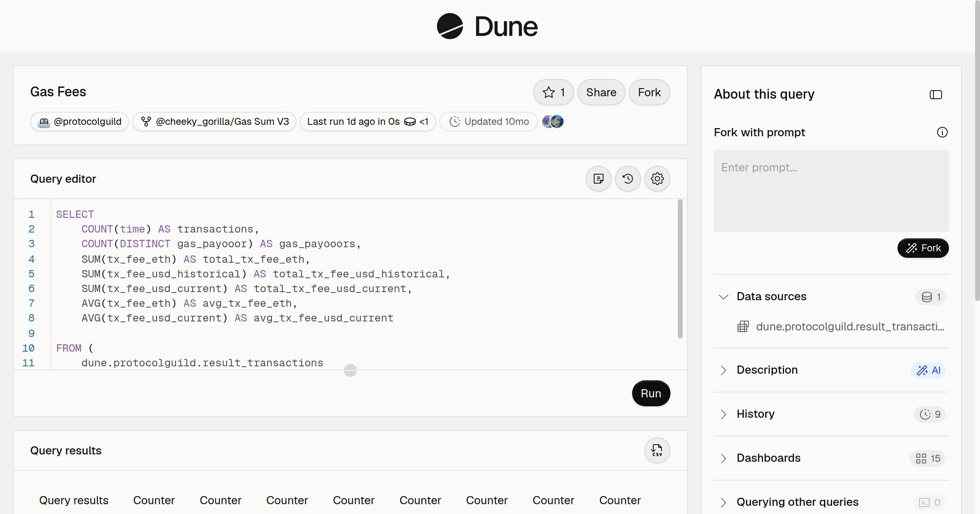Expand the Dashboards section
Viewport: 980px width, 514px height.
click(x=723, y=458)
